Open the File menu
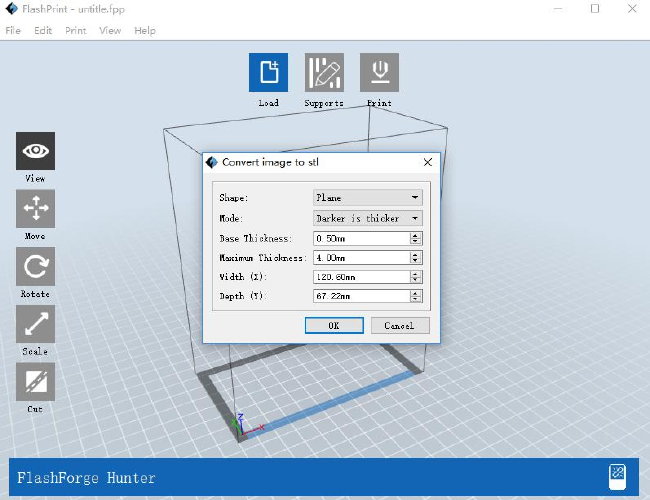The image size is (650, 500). 13,31
